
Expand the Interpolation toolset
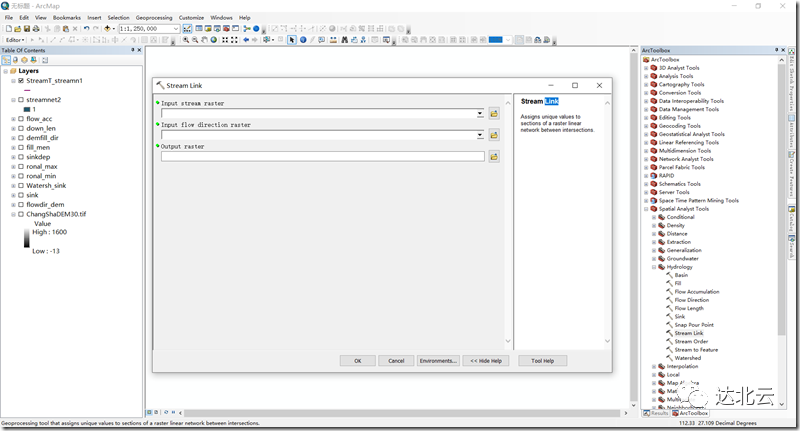[654, 366]
